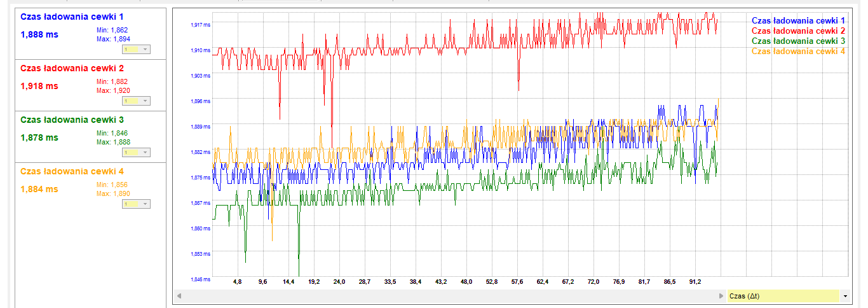Click the 48,0 time axis label

coord(466,281)
